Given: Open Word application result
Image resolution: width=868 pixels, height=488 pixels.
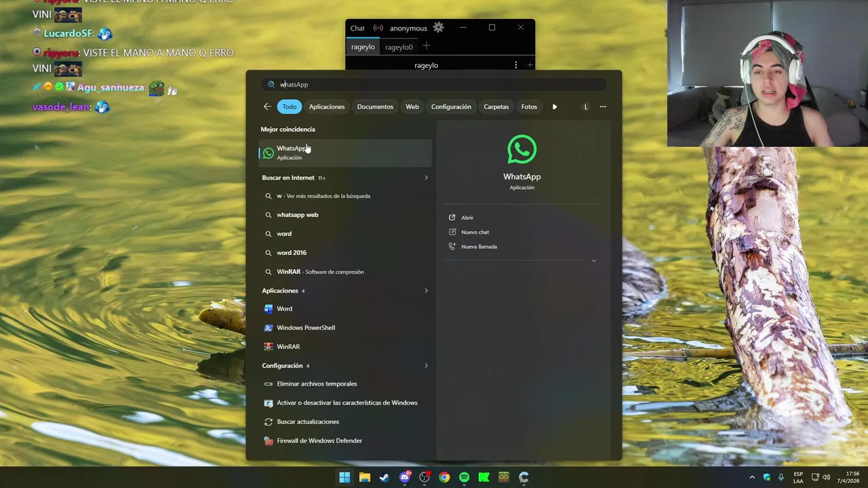Looking at the screenshot, I should click(x=345, y=308).
